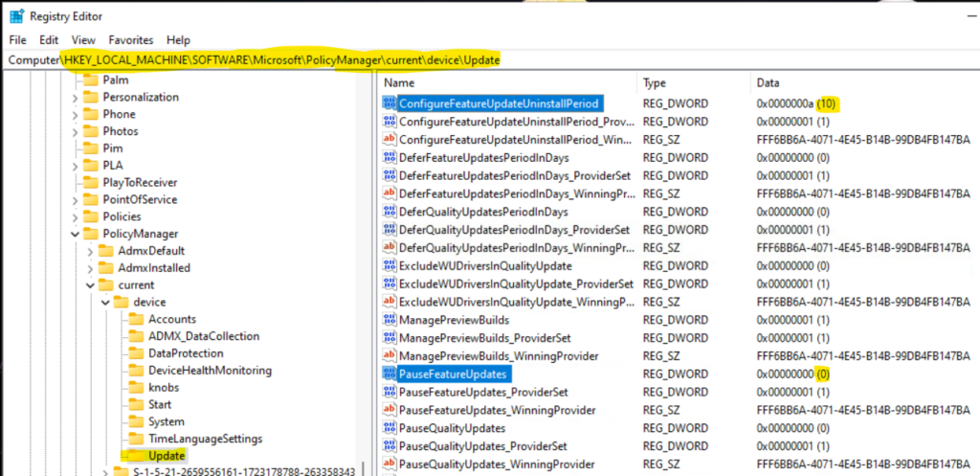
Task: Open the Help menu
Action: pos(178,40)
